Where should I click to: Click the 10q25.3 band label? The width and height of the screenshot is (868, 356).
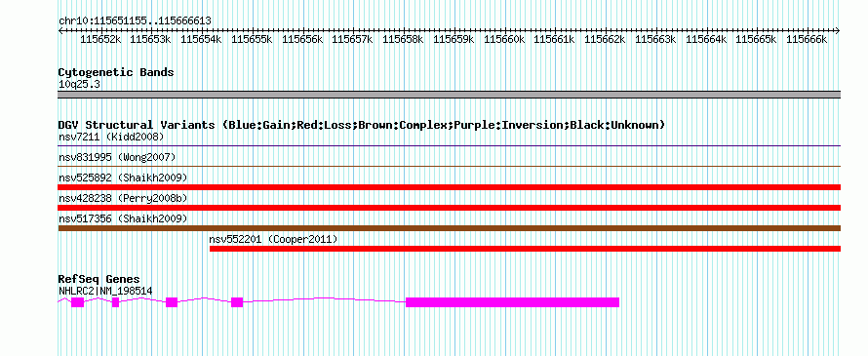79,85
